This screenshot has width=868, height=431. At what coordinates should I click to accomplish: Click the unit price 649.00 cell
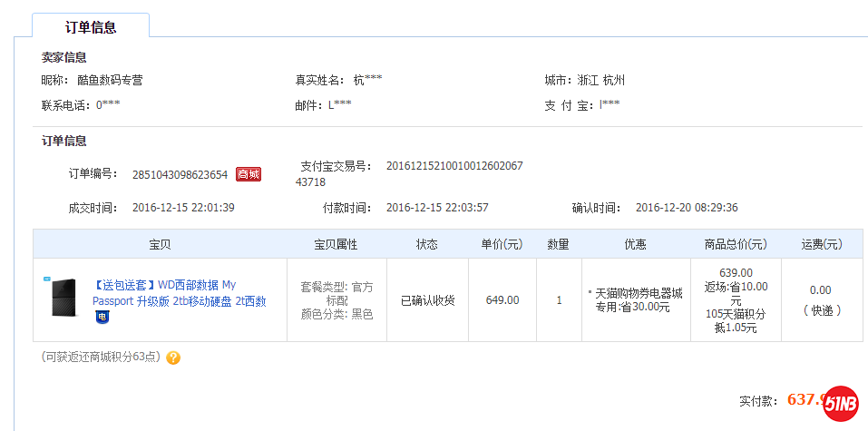tap(502, 300)
